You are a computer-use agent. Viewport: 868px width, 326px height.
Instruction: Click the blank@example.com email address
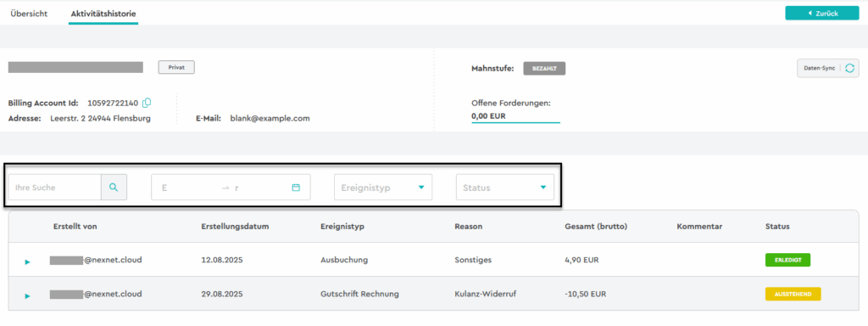270,118
